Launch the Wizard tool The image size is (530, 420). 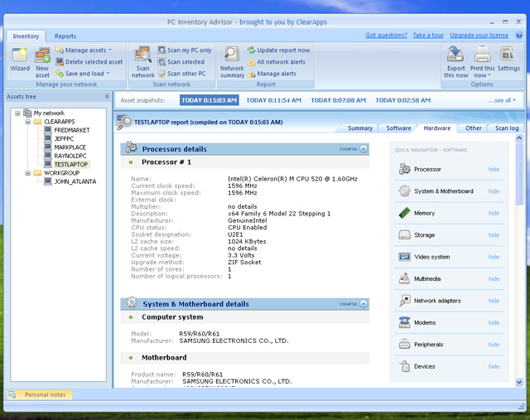(20, 60)
